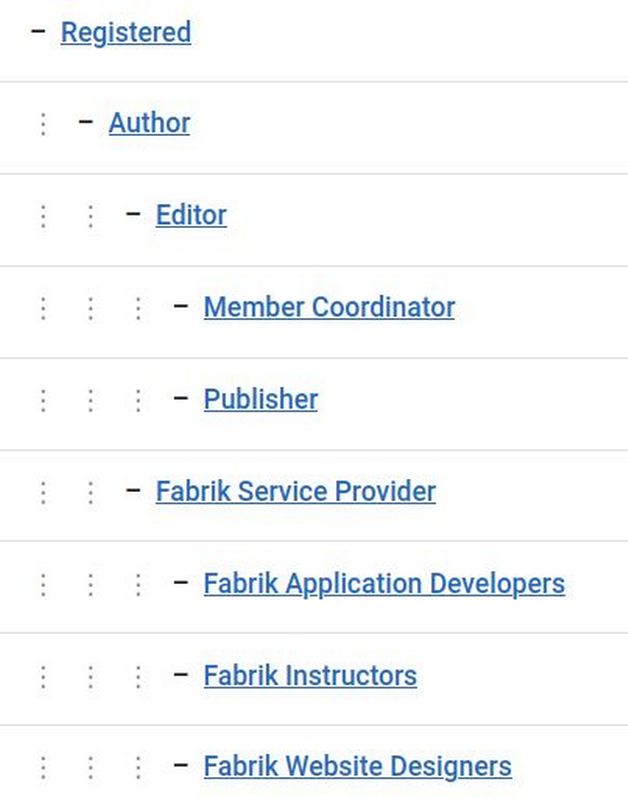This screenshot has width=628, height=798.
Task: Open Fabrik Website Designers group
Action: pos(357,767)
